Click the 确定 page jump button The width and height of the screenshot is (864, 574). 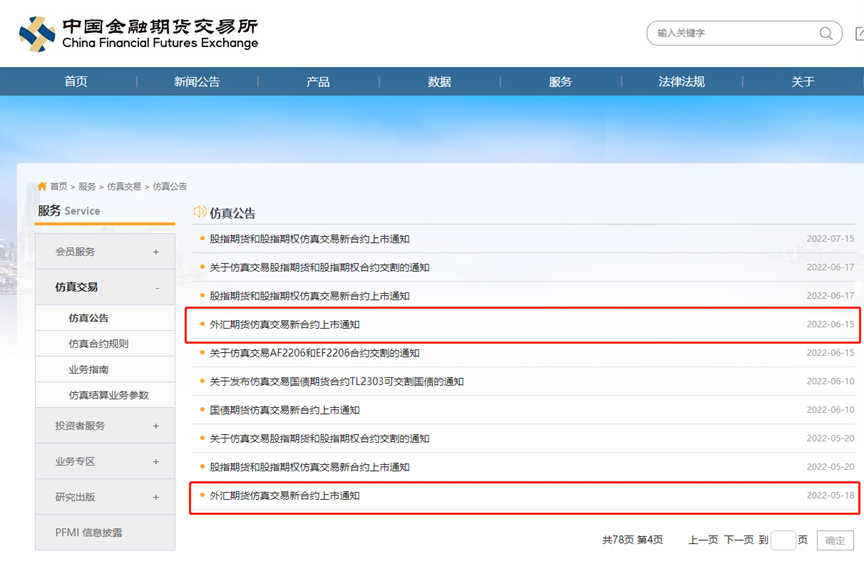835,540
